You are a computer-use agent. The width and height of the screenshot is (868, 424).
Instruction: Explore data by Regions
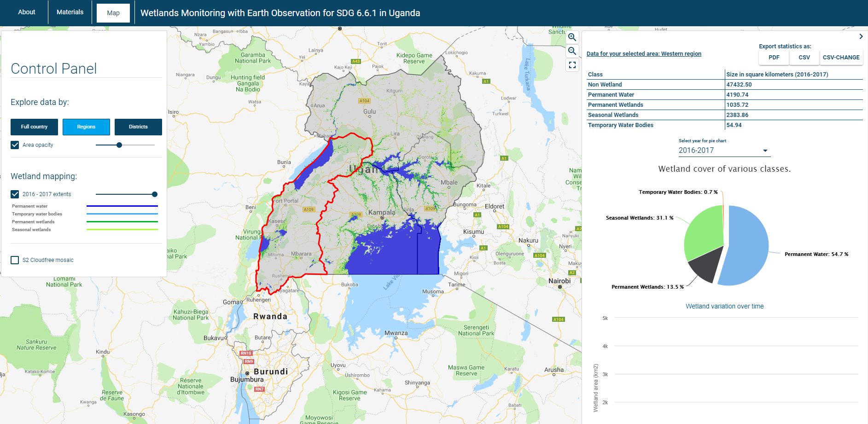86,127
